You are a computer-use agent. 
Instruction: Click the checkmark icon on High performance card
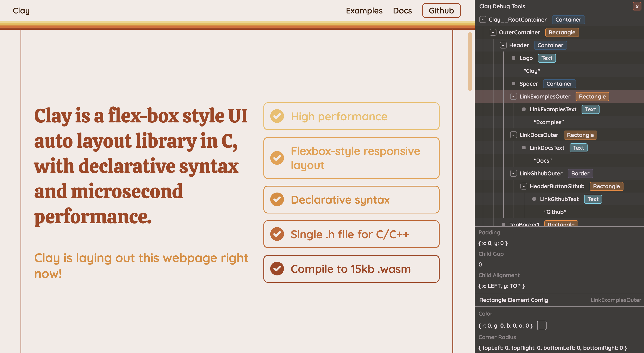coord(277,116)
